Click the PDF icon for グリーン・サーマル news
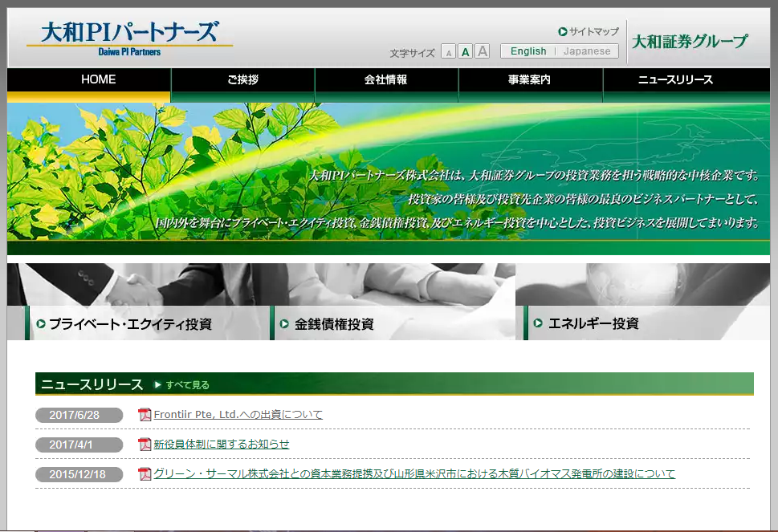 click(x=145, y=474)
